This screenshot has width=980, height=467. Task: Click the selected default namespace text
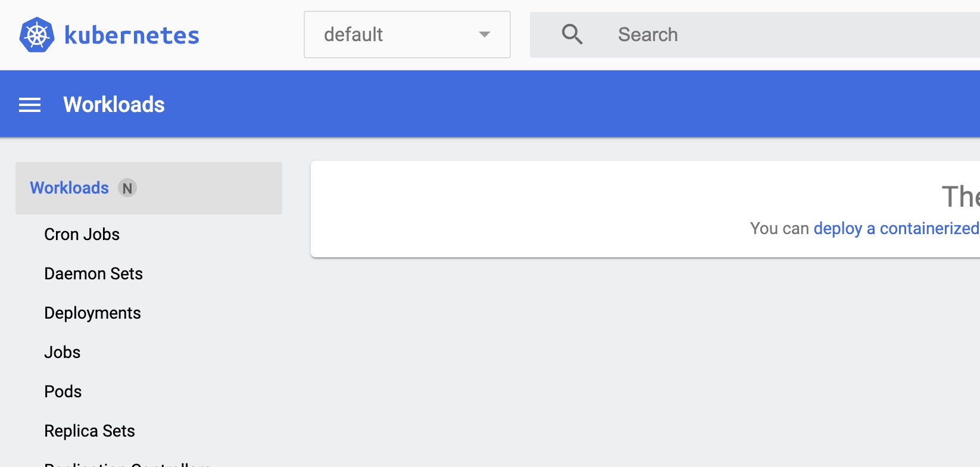click(x=353, y=35)
